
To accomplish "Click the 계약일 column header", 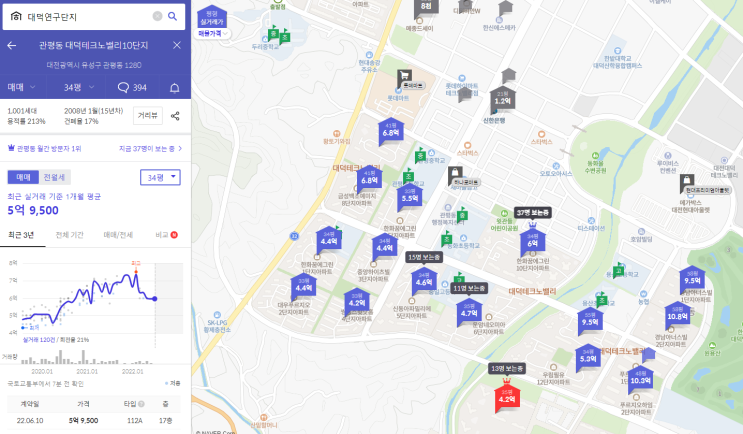I will coord(30,404).
